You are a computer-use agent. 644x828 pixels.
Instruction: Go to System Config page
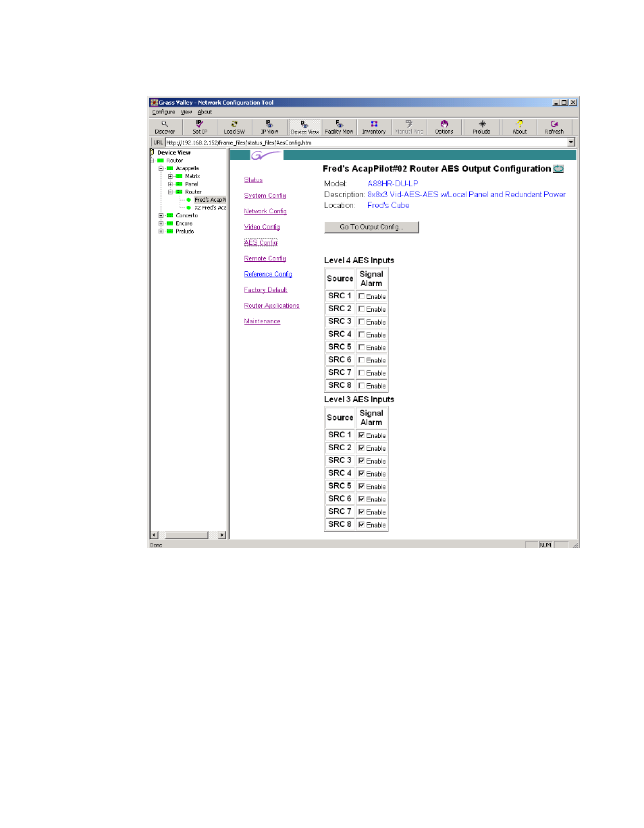(265, 196)
